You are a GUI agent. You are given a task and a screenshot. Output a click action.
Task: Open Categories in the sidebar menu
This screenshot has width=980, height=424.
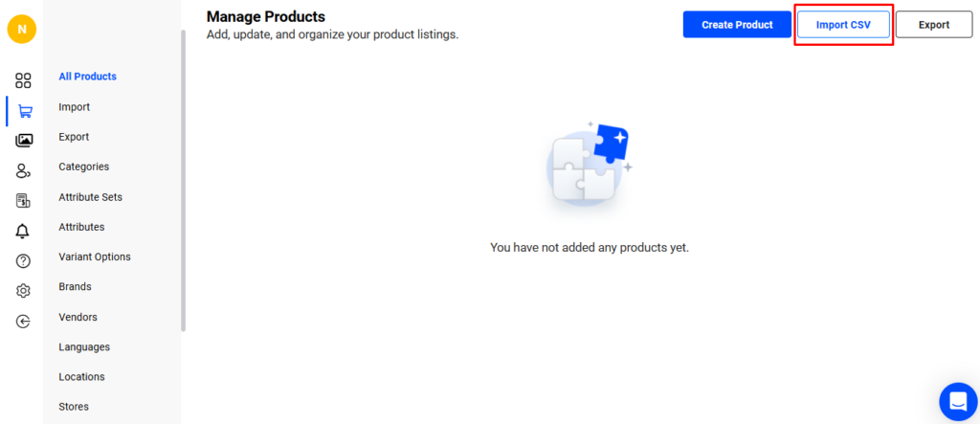pyautogui.click(x=83, y=167)
